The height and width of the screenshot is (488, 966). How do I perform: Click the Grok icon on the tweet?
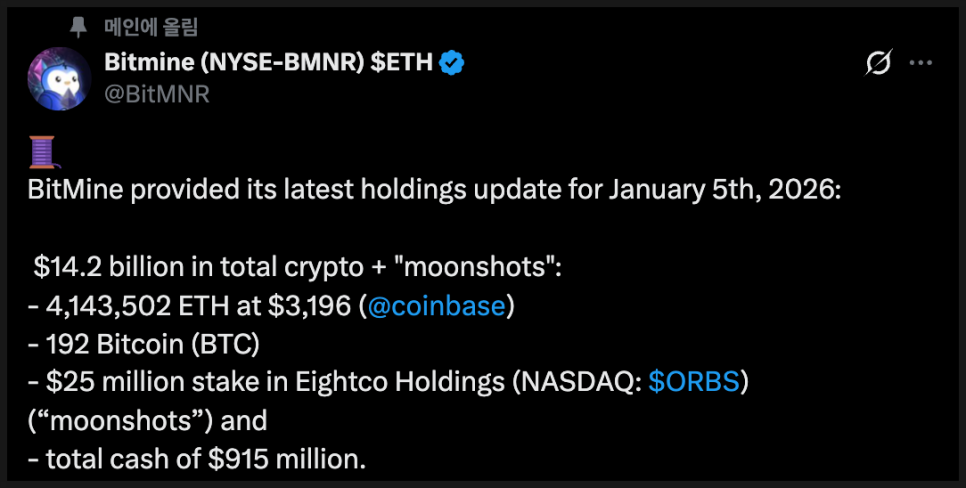(x=878, y=64)
